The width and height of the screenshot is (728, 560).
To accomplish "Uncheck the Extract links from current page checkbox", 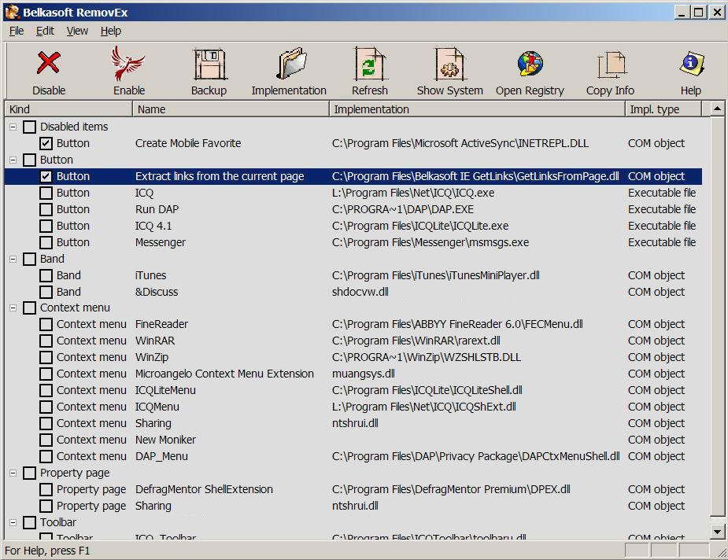I will pyautogui.click(x=46, y=176).
